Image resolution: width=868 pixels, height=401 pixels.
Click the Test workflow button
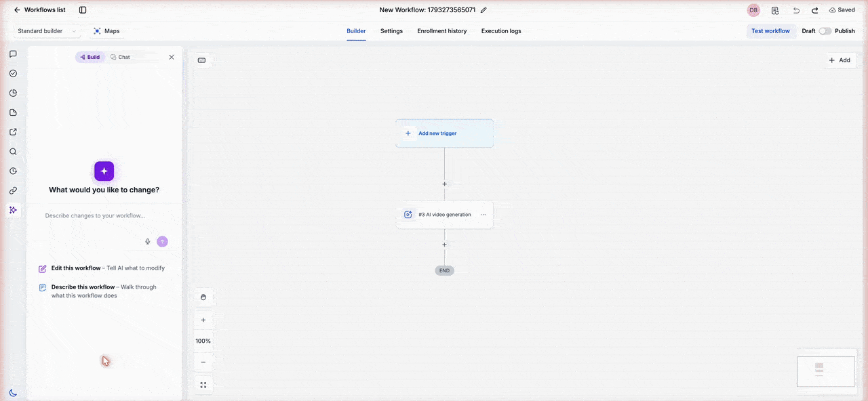point(770,31)
